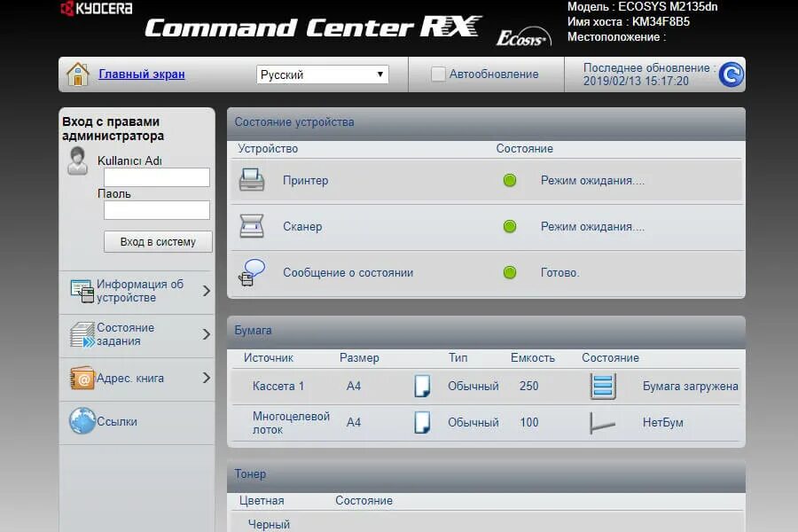Select the scanner Режим ожидания status text
This screenshot has height=532, width=798.
592,227
